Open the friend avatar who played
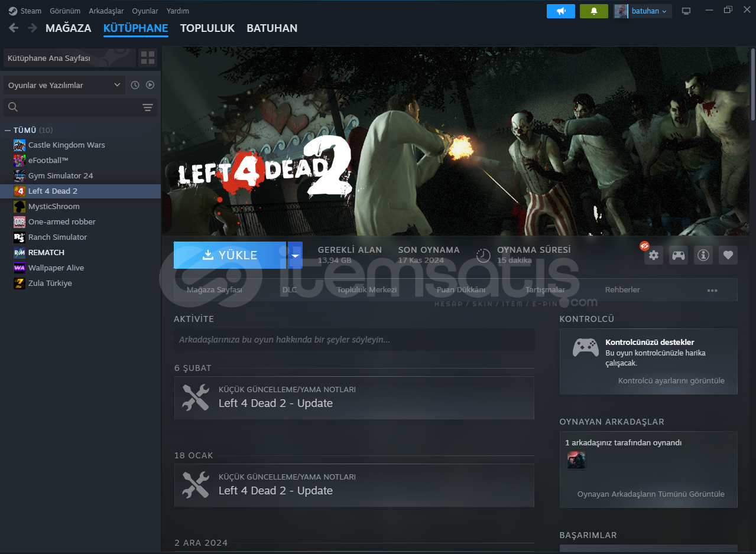Screen dimensions: 756x554 [x=576, y=461]
